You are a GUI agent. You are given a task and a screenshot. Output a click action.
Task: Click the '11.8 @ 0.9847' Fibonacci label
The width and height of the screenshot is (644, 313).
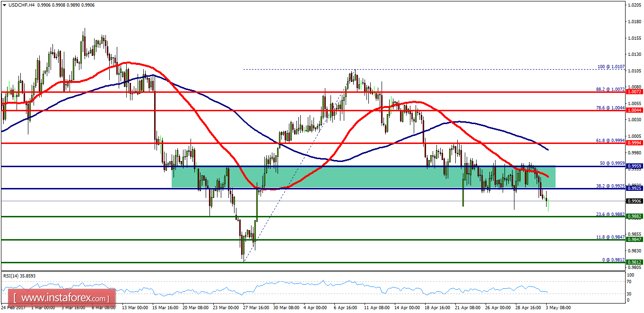click(x=610, y=237)
